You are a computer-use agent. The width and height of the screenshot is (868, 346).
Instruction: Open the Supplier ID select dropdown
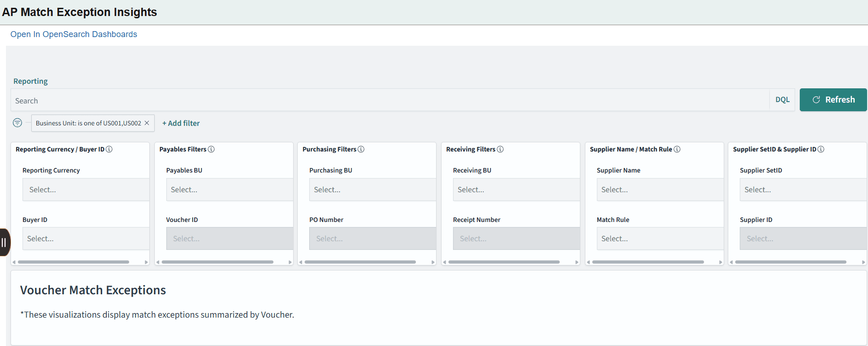point(803,238)
